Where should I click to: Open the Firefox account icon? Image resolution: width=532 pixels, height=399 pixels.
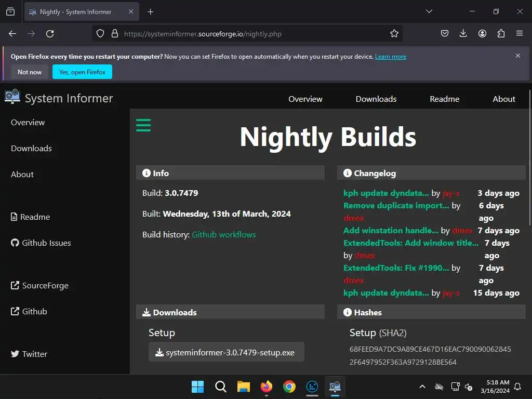click(482, 33)
